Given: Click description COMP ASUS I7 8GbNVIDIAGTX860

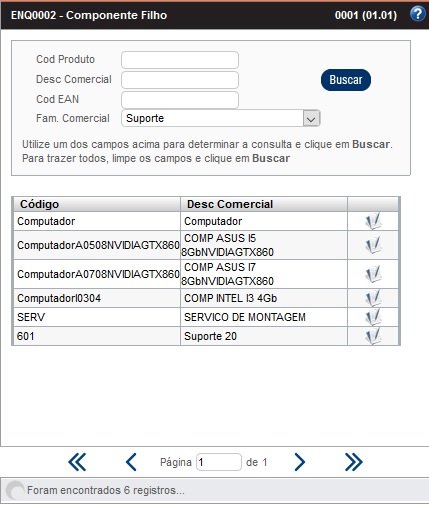Looking at the screenshot, I should (x=264, y=274).
